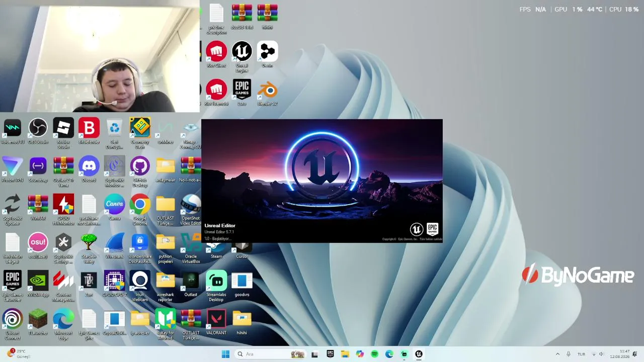Open the TUR keyboard language switcher
The height and width of the screenshot is (362, 644).
pyautogui.click(x=581, y=354)
